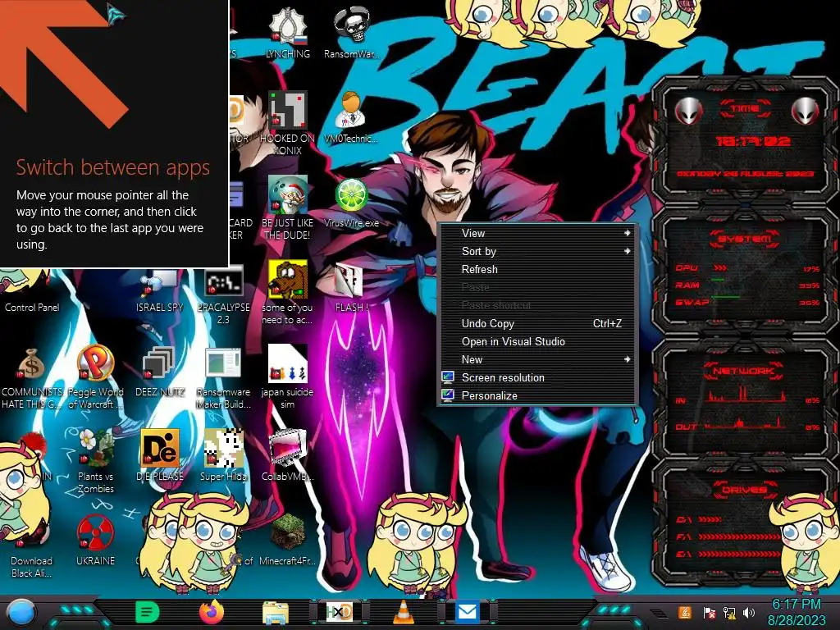Open Minecraft4Fr... block icon

288,540
